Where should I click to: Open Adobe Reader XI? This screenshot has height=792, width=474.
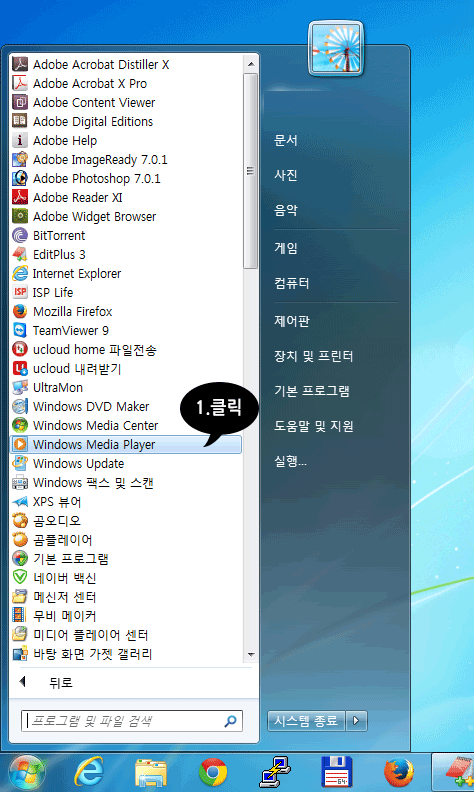[126, 197]
